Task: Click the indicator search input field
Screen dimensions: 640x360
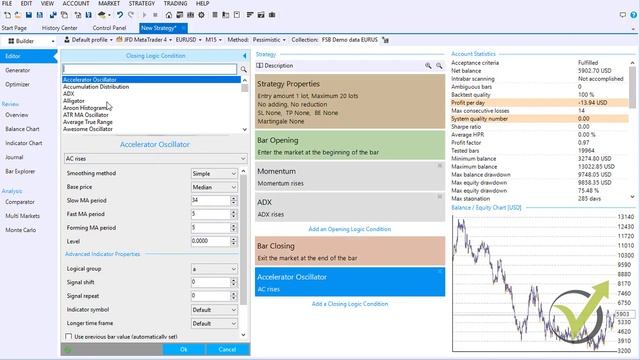Action: coord(149,69)
